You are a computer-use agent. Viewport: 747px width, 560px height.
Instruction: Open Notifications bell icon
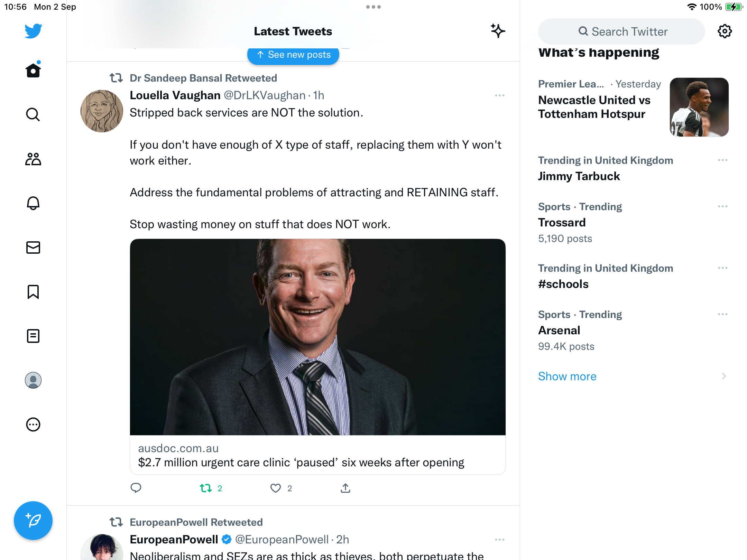[33, 203]
